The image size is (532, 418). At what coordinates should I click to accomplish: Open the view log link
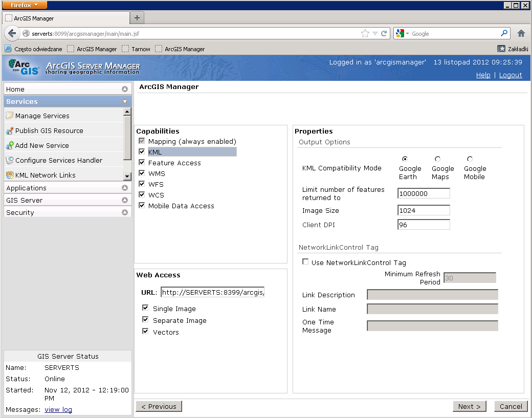[x=58, y=409]
